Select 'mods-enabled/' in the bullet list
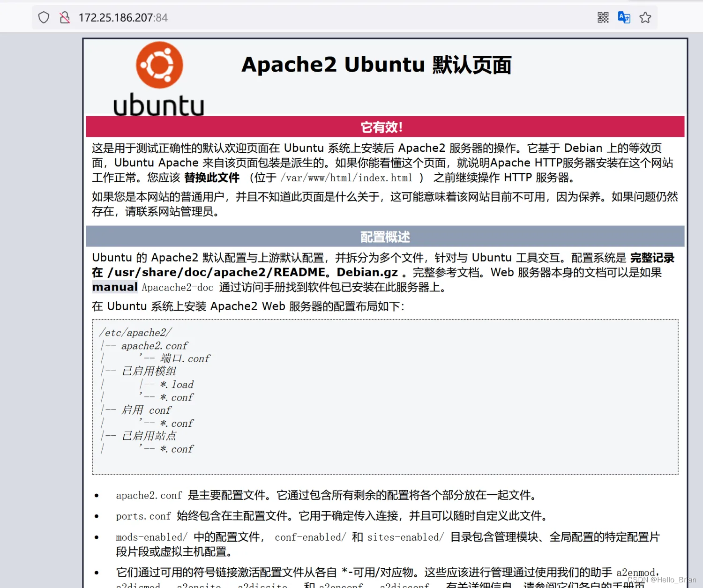The image size is (703, 588). [x=152, y=537]
